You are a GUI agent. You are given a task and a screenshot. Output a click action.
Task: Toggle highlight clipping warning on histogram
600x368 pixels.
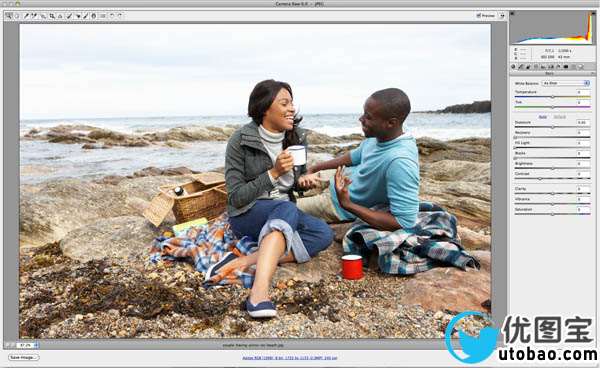tap(592, 14)
